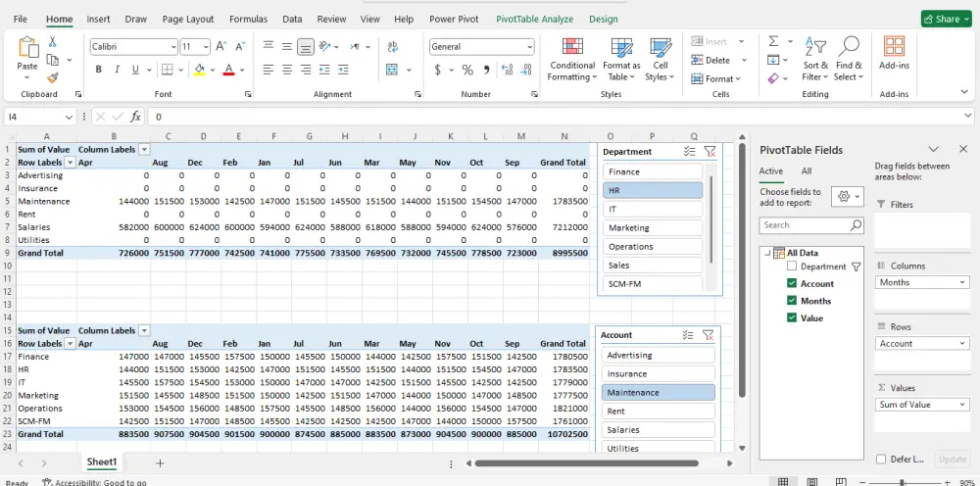Switch to All fields tab in pane
The width and height of the screenshot is (980, 486).
pyautogui.click(x=807, y=171)
